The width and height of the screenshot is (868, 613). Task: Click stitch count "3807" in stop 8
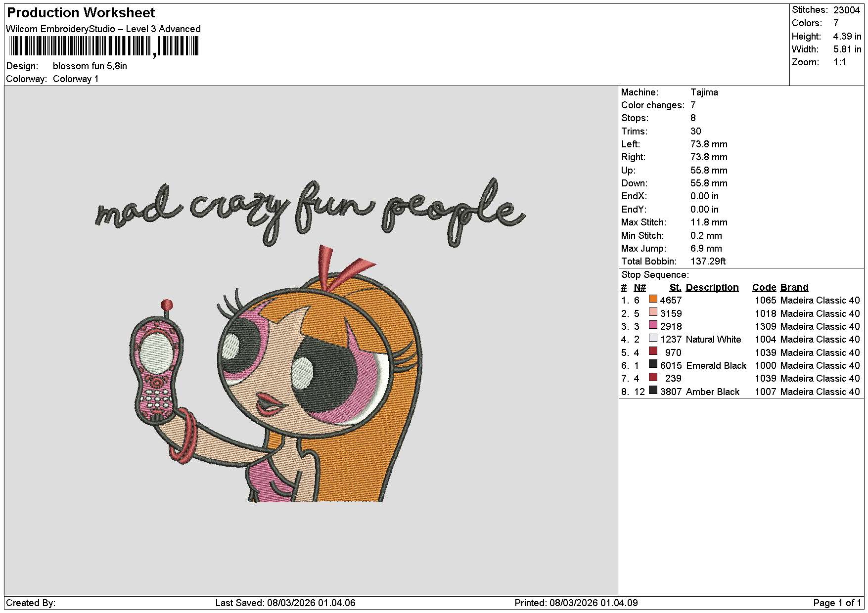pyautogui.click(x=671, y=392)
